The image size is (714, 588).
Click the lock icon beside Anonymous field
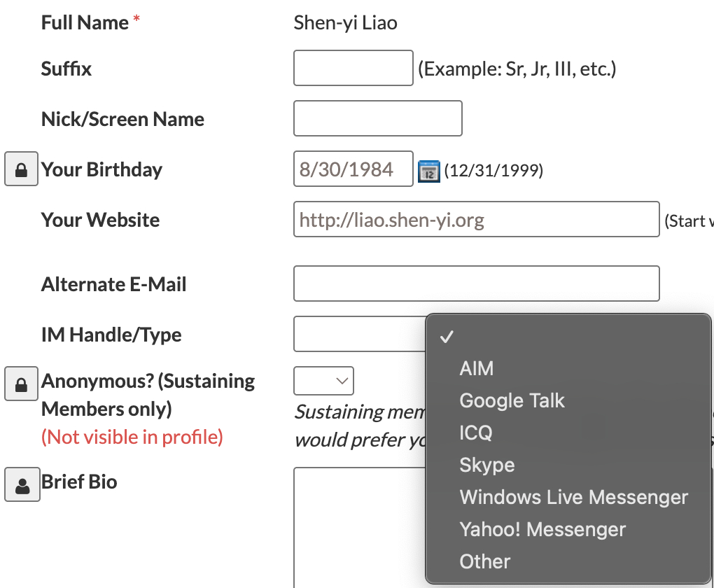[21, 384]
